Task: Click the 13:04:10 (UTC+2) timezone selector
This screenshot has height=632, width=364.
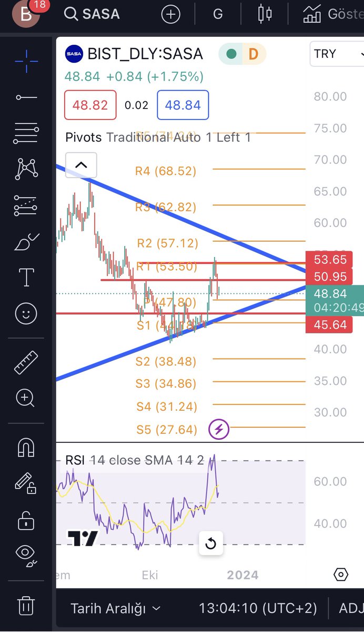Action: coord(258,609)
